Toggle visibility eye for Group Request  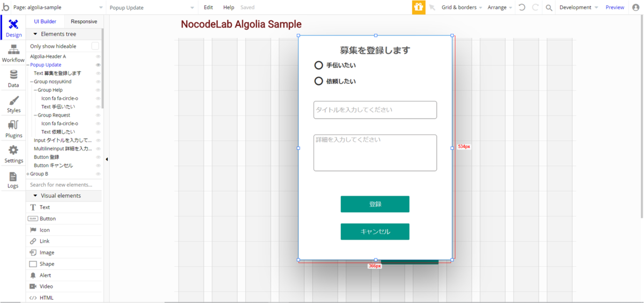[98, 115]
